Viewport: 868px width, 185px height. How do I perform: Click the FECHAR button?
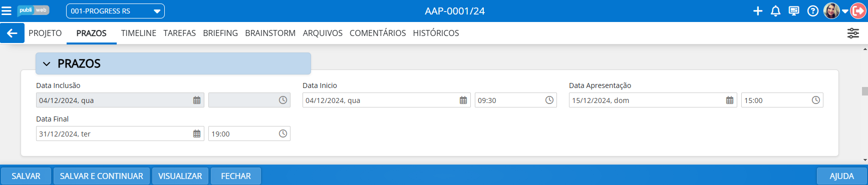click(236, 176)
